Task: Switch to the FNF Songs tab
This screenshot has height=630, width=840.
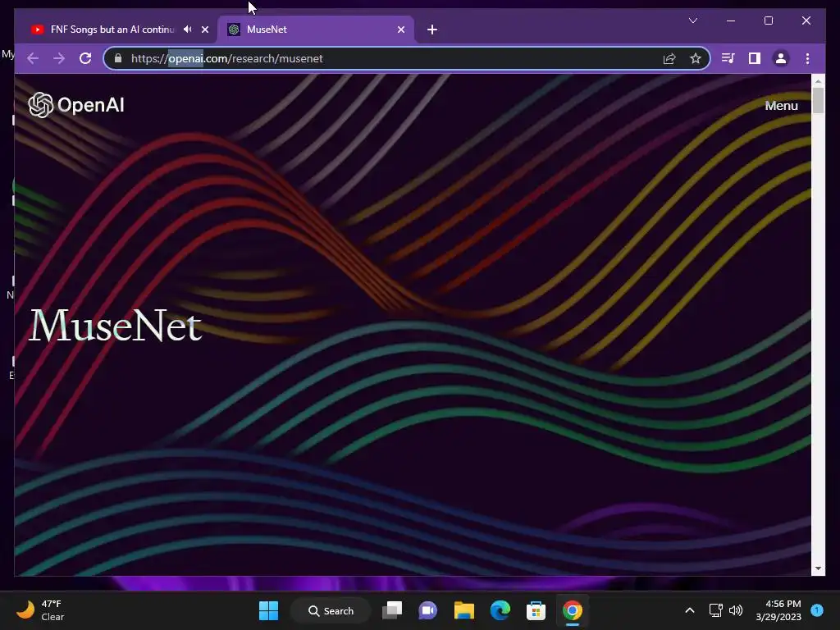Action: (x=112, y=30)
